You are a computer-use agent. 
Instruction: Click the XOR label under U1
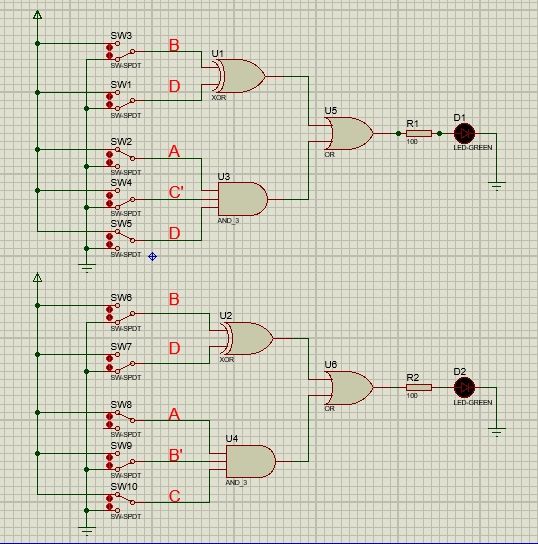(x=219, y=98)
